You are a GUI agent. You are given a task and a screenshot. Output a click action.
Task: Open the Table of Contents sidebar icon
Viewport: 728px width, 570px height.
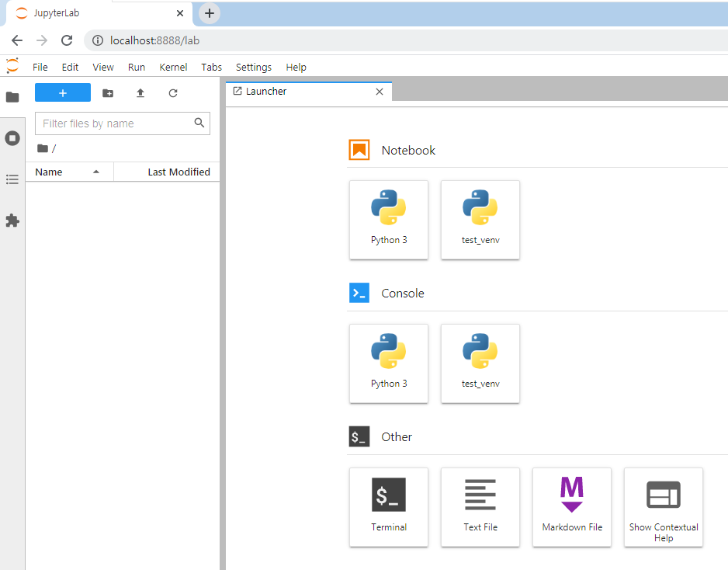(12, 179)
